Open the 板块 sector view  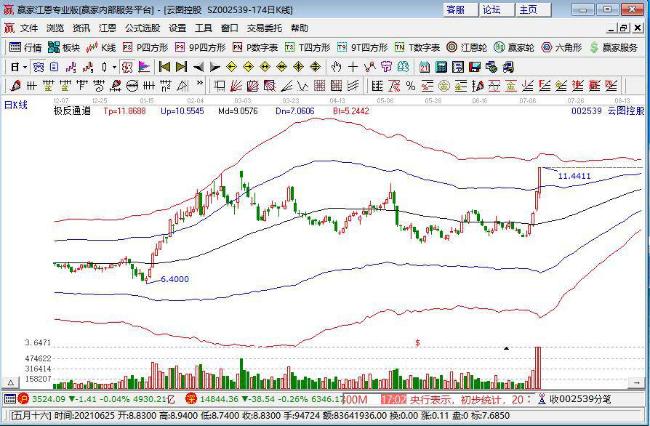pyautogui.click(x=63, y=48)
